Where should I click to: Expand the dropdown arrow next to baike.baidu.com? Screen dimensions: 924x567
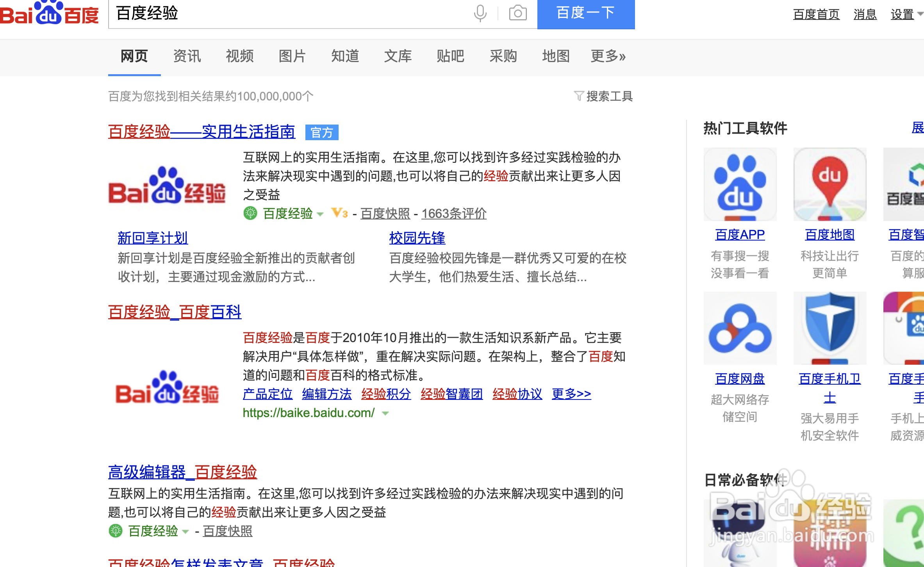(385, 414)
